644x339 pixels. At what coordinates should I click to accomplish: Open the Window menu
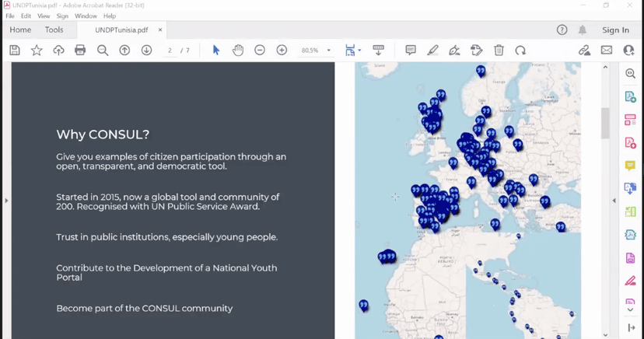click(86, 16)
